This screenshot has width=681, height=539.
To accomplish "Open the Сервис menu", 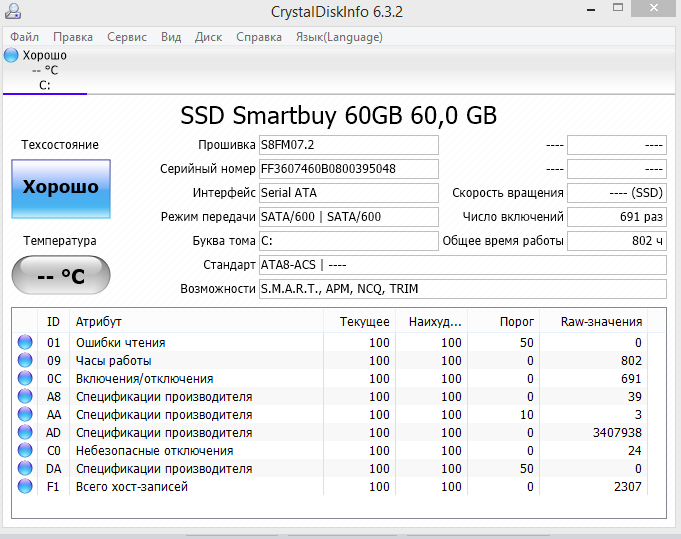I will click(x=127, y=37).
